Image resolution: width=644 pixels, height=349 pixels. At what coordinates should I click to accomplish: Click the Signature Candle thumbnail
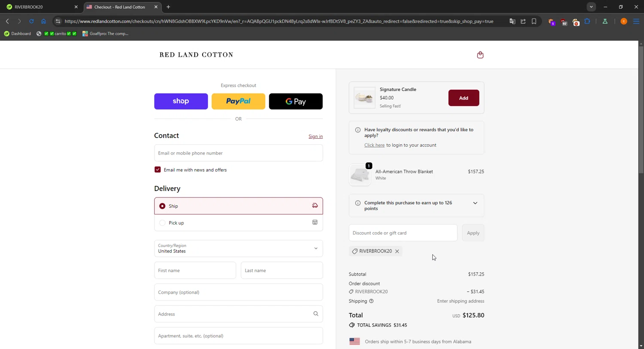[364, 98]
